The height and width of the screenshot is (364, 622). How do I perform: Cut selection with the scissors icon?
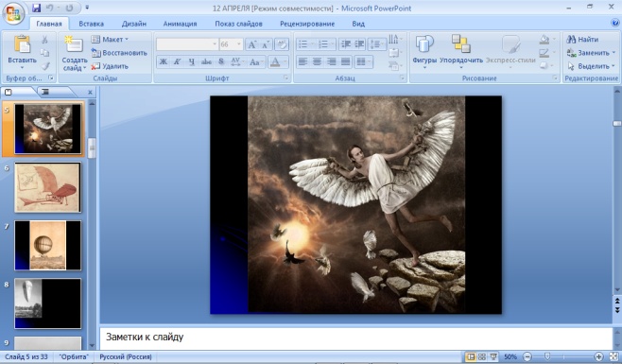click(44, 40)
